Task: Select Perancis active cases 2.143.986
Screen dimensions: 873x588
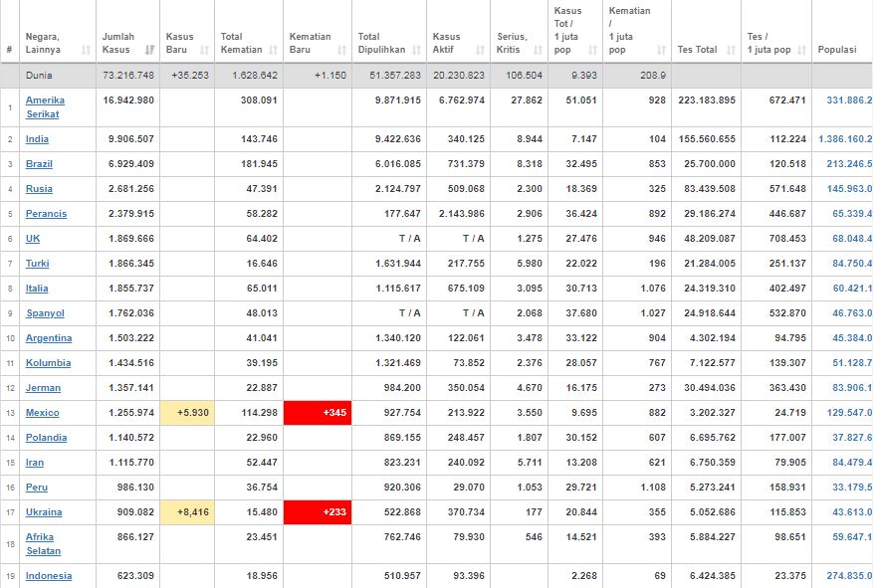Action: [462, 214]
